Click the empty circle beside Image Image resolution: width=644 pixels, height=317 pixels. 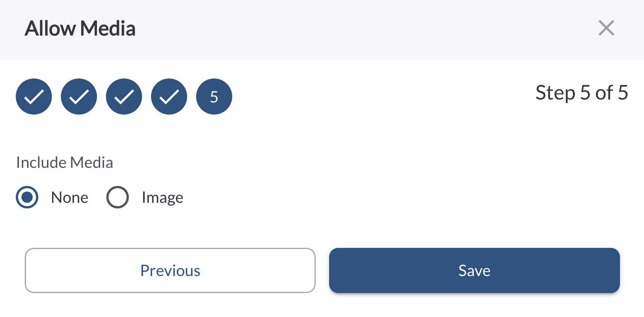[x=118, y=197]
